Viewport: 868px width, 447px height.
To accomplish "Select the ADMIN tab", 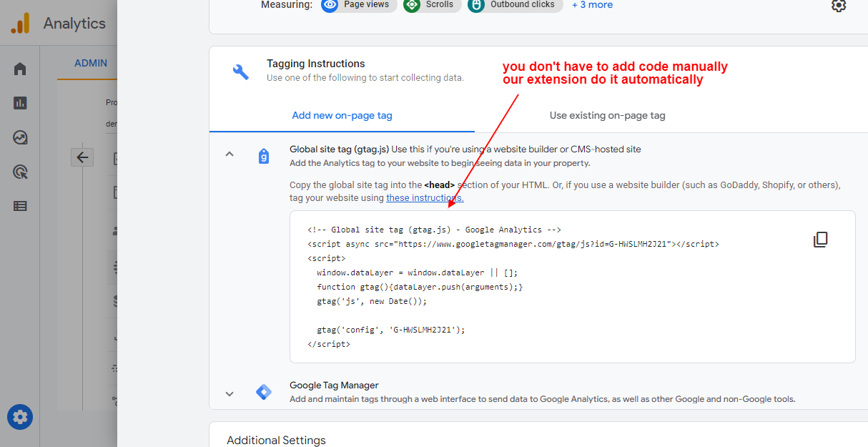I will (91, 63).
